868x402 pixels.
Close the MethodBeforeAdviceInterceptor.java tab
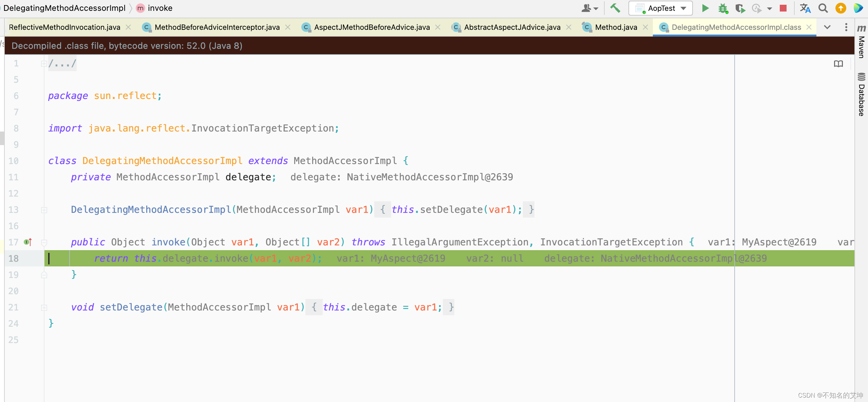tap(288, 27)
